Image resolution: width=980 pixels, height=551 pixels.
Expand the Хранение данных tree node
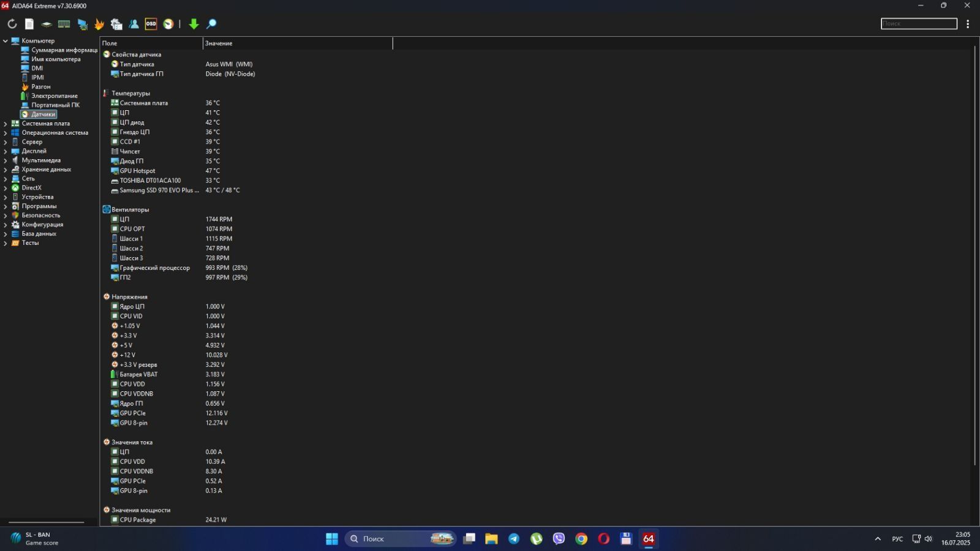click(x=6, y=170)
